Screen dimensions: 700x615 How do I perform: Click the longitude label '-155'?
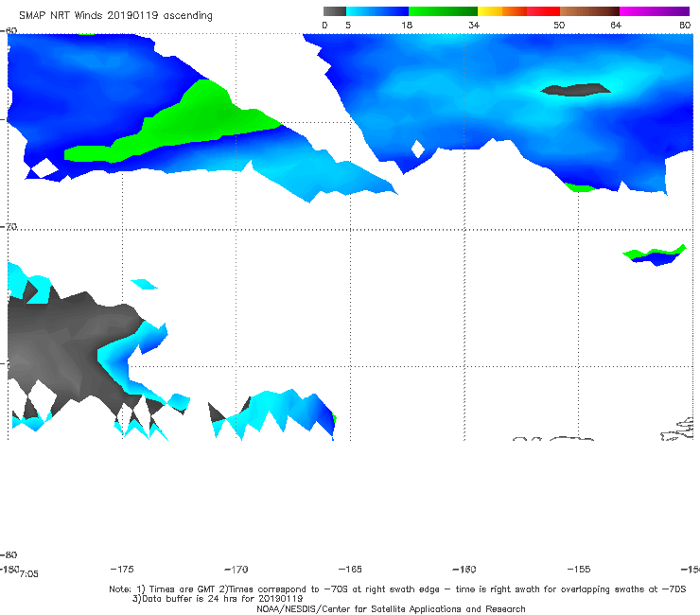coord(579,569)
